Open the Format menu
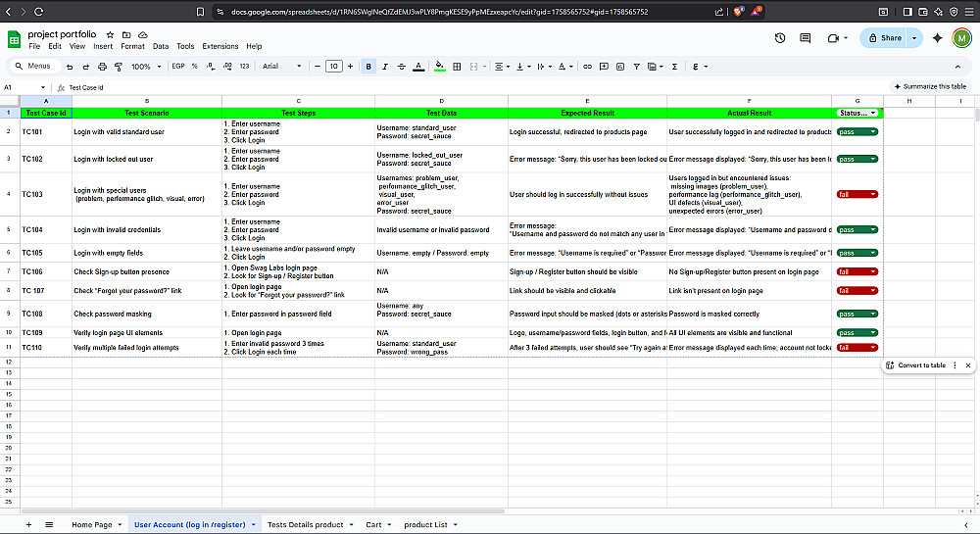This screenshot has width=980, height=534. point(132,46)
